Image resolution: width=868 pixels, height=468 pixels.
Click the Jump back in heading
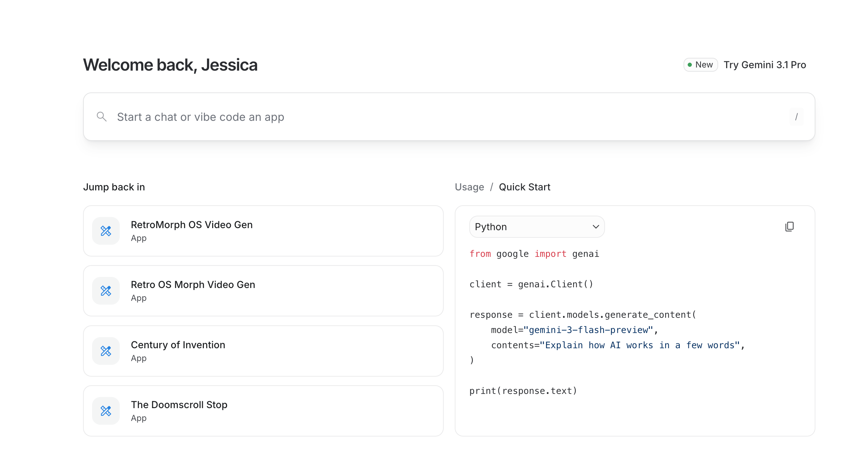click(x=114, y=187)
